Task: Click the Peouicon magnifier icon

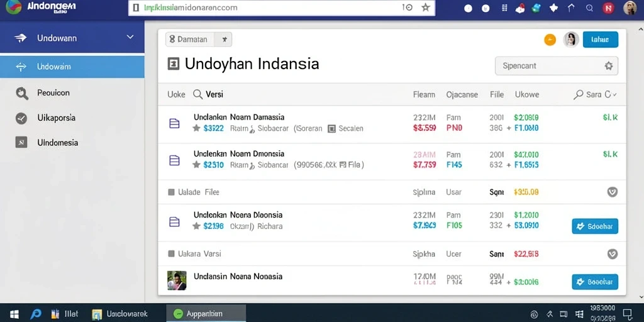Action: 21,93
